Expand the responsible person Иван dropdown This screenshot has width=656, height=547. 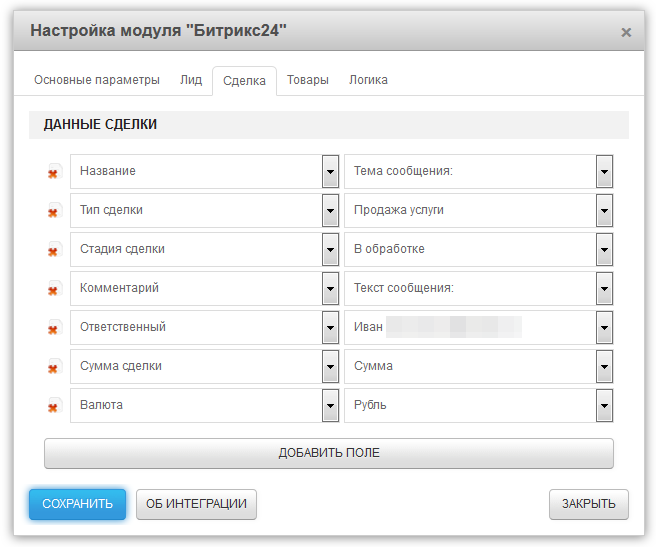[604, 327]
